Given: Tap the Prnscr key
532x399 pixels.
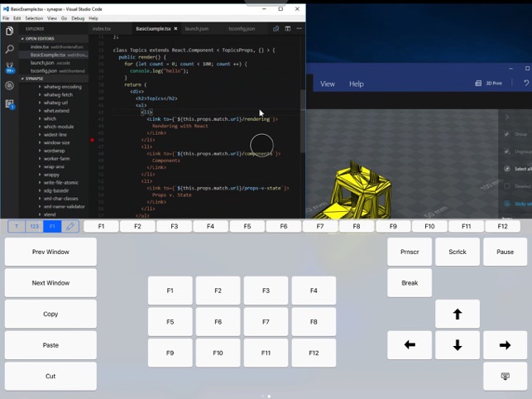Looking at the screenshot, I should [x=410, y=252].
